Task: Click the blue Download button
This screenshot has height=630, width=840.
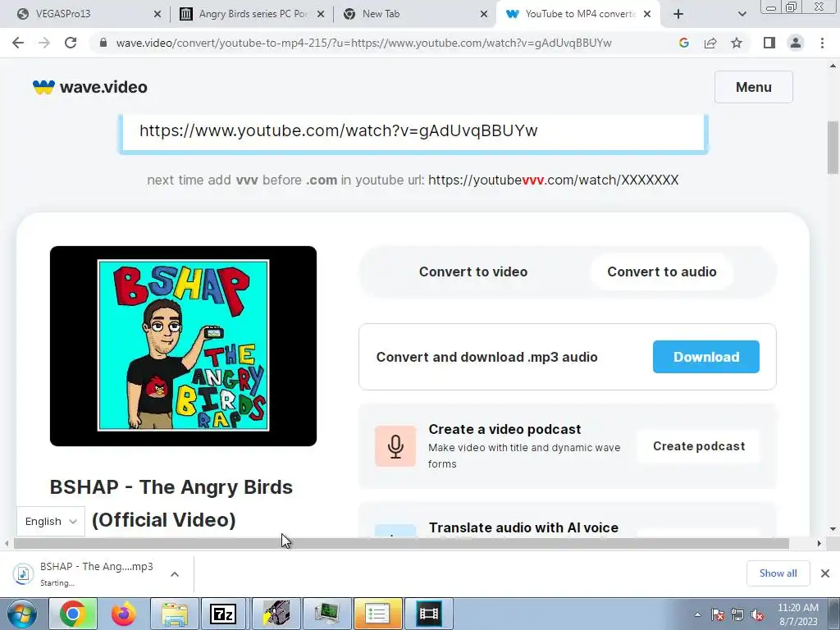Action: pyautogui.click(x=706, y=357)
